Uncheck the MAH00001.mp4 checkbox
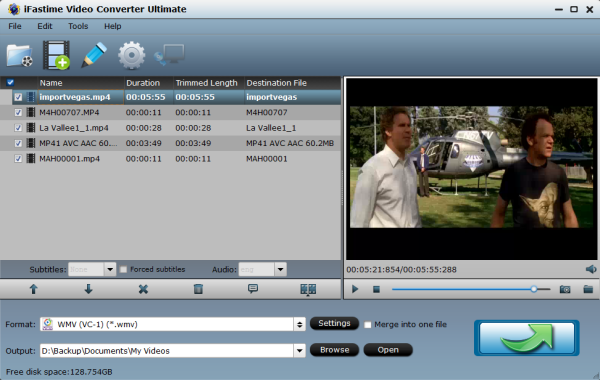Screen dimensions: 600x380 (18, 158)
